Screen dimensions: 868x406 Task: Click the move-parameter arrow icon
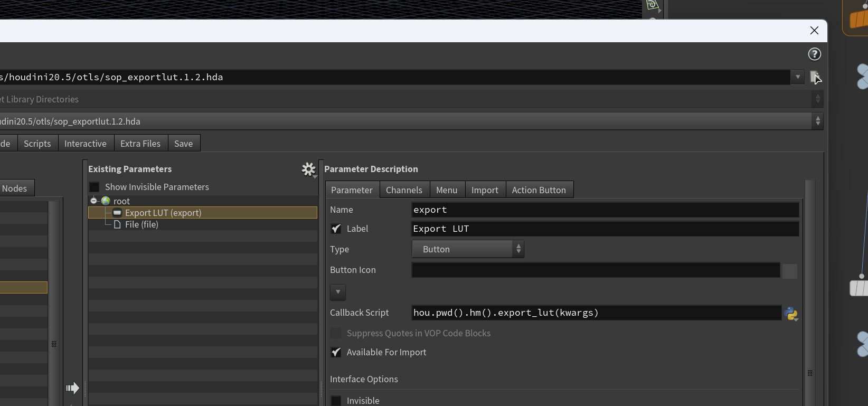click(x=72, y=388)
